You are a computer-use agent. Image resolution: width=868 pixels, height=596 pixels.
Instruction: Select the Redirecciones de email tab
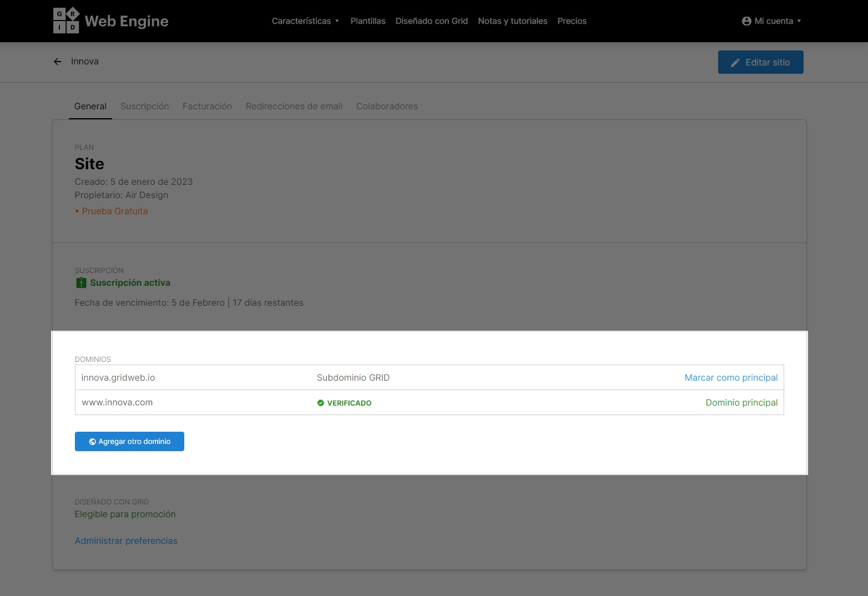pyautogui.click(x=294, y=106)
